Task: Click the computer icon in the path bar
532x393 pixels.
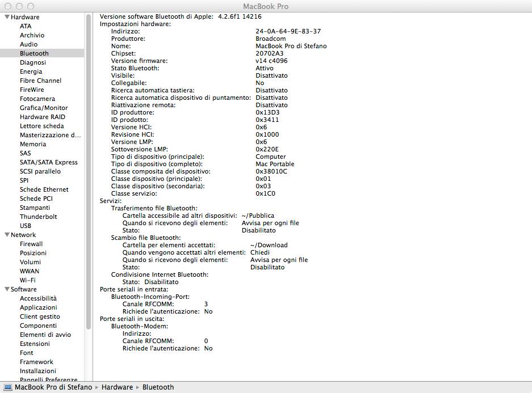Action: pos(7,387)
